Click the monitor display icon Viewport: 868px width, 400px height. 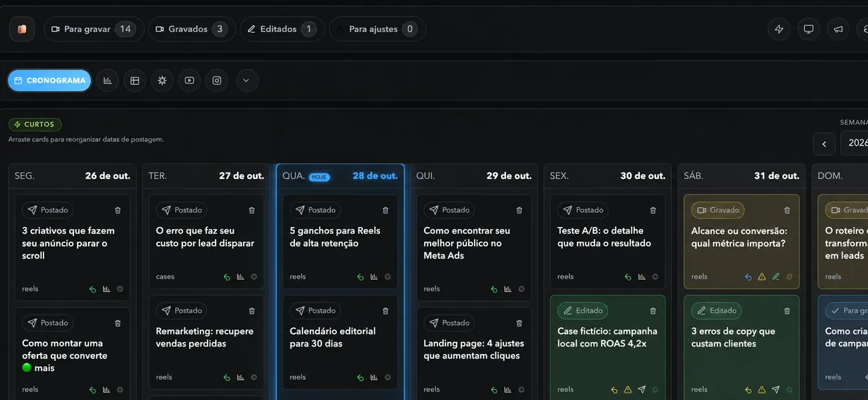point(809,29)
